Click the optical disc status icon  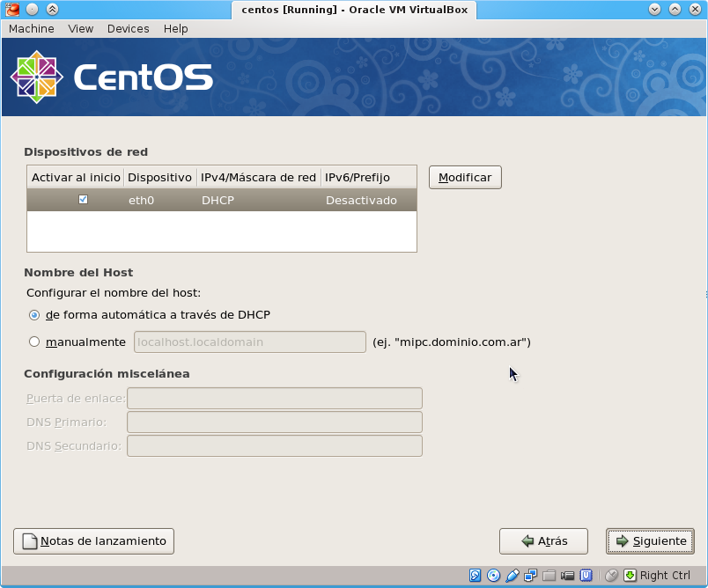click(x=493, y=576)
